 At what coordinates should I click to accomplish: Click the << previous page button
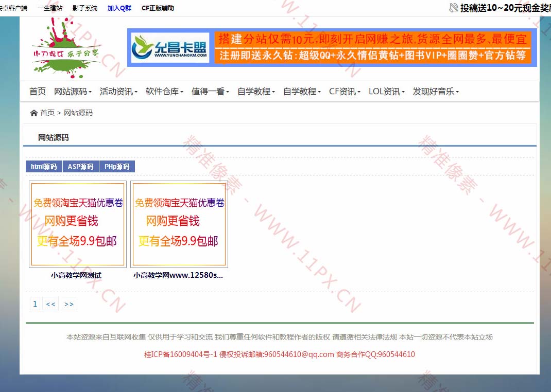click(x=50, y=304)
